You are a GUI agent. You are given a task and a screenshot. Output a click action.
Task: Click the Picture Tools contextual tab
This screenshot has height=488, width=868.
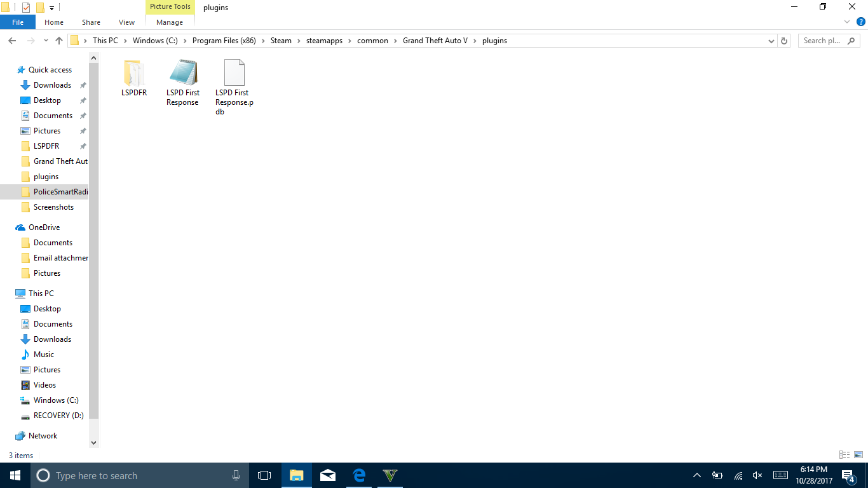[170, 6]
